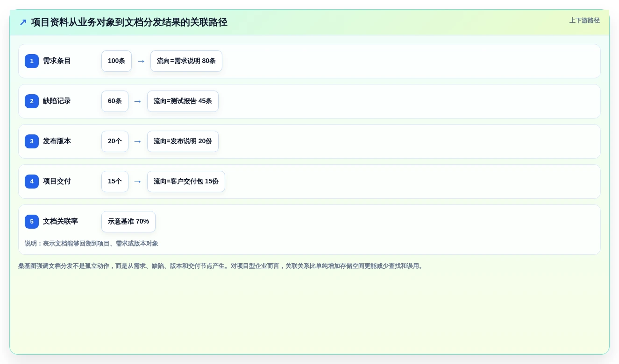Click the arrow after 60条
This screenshot has width=619, height=364.
tap(138, 101)
